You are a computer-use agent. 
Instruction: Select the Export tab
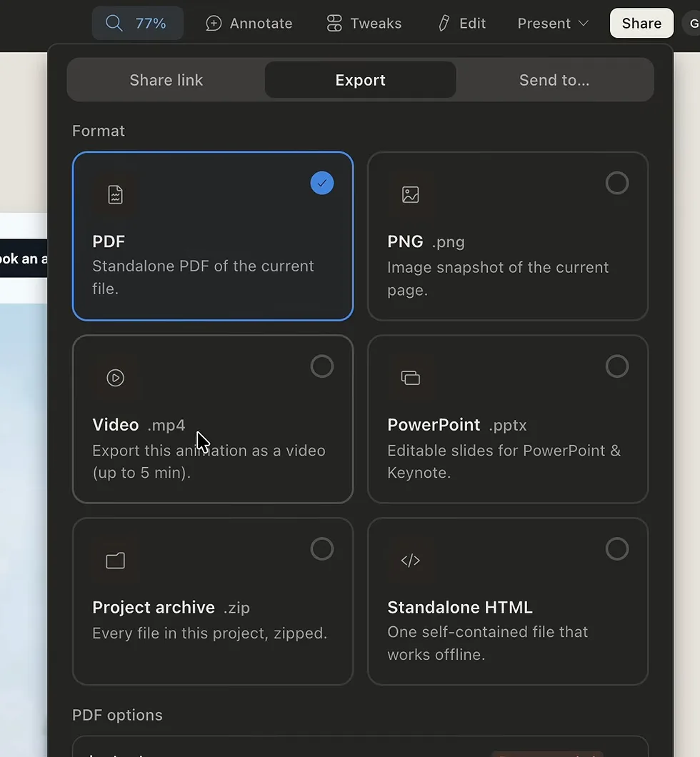360,80
